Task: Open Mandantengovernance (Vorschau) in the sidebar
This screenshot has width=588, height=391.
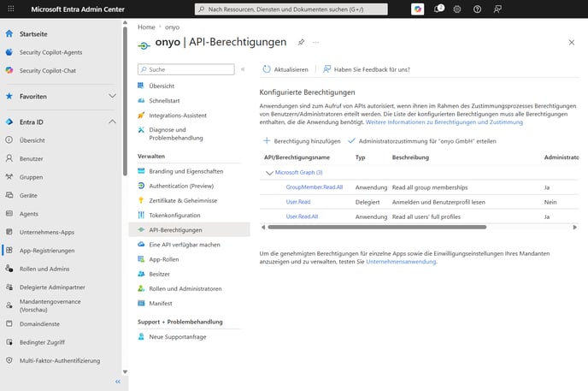Action: pyautogui.click(x=50, y=305)
